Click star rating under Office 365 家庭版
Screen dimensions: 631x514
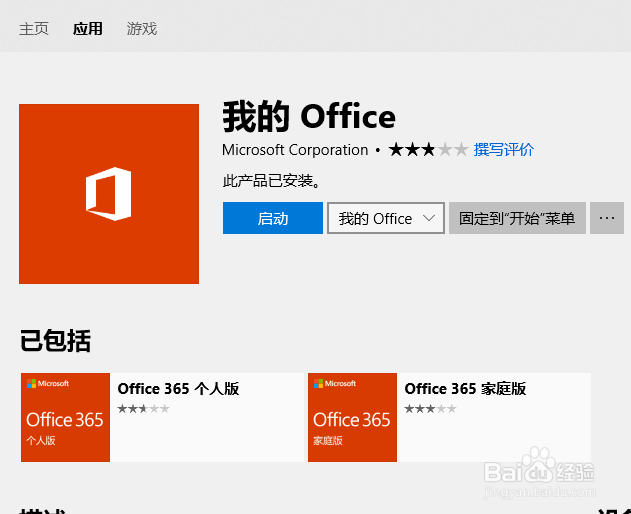coord(430,409)
